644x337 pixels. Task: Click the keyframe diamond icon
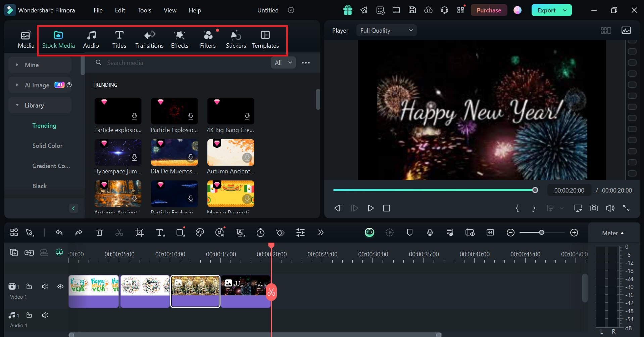[x=280, y=233]
